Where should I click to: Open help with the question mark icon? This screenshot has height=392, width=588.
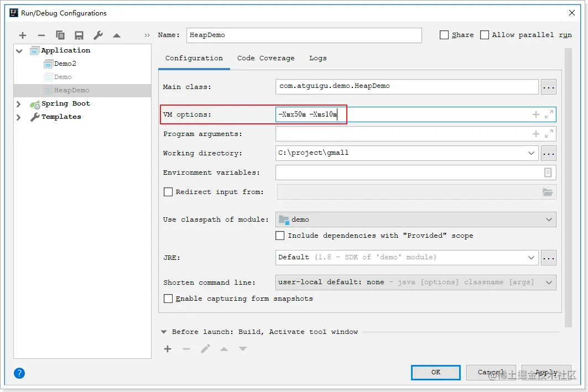point(19,373)
